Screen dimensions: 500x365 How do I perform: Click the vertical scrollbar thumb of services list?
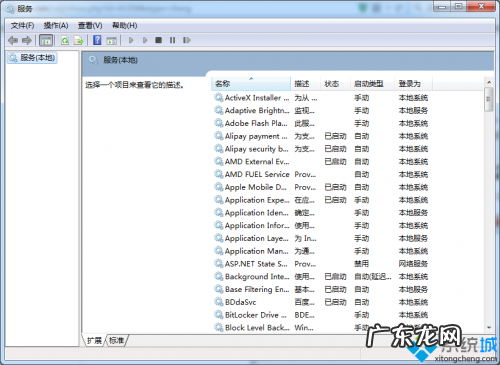pos(489,99)
